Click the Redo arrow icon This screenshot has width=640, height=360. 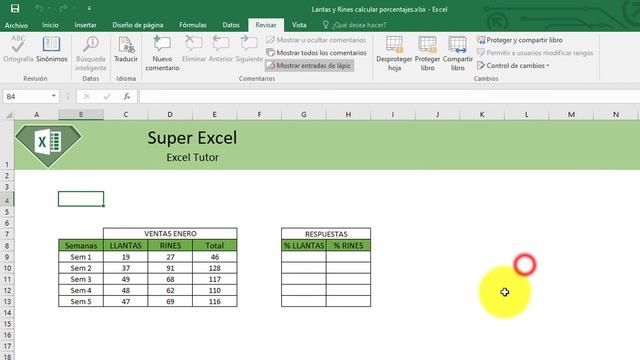pos(63,8)
